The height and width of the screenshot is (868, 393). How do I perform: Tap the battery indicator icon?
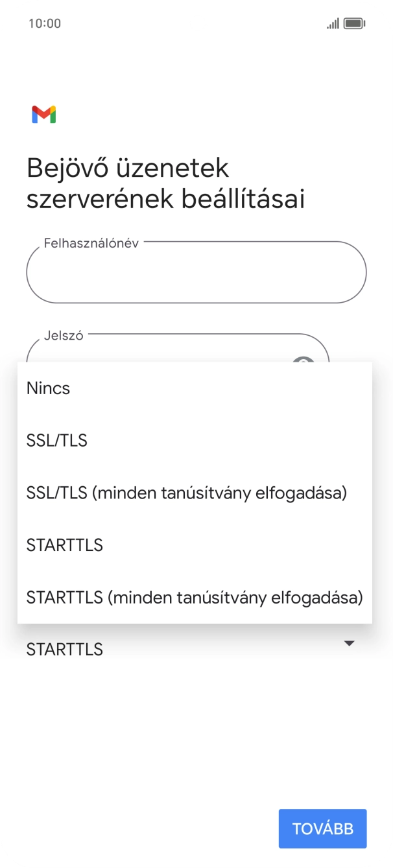click(x=353, y=23)
